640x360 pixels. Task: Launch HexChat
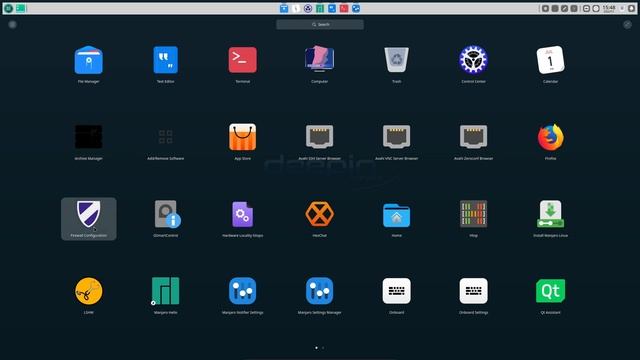coord(320,214)
